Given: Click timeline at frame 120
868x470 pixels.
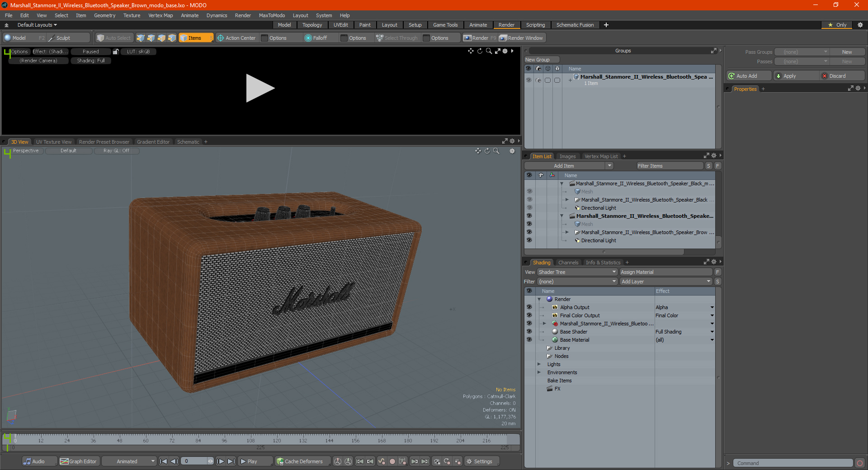Looking at the screenshot, I should click(x=277, y=439).
